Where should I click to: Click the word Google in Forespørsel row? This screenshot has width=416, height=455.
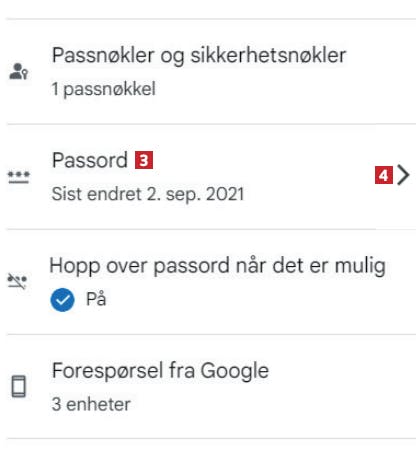[235, 372]
